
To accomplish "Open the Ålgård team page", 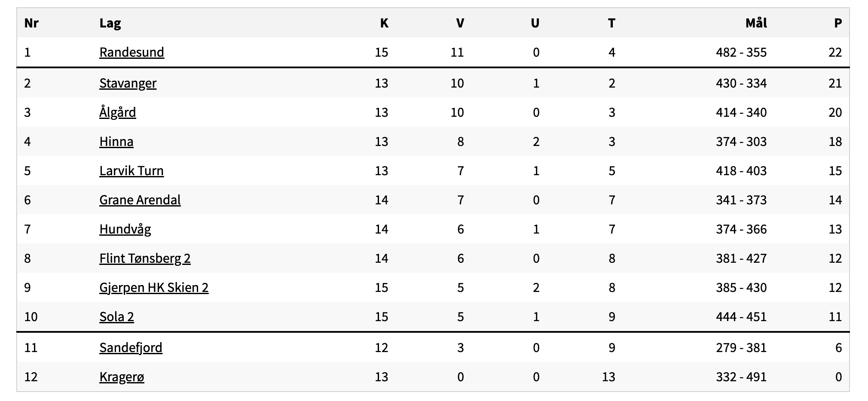I will click(x=117, y=112).
